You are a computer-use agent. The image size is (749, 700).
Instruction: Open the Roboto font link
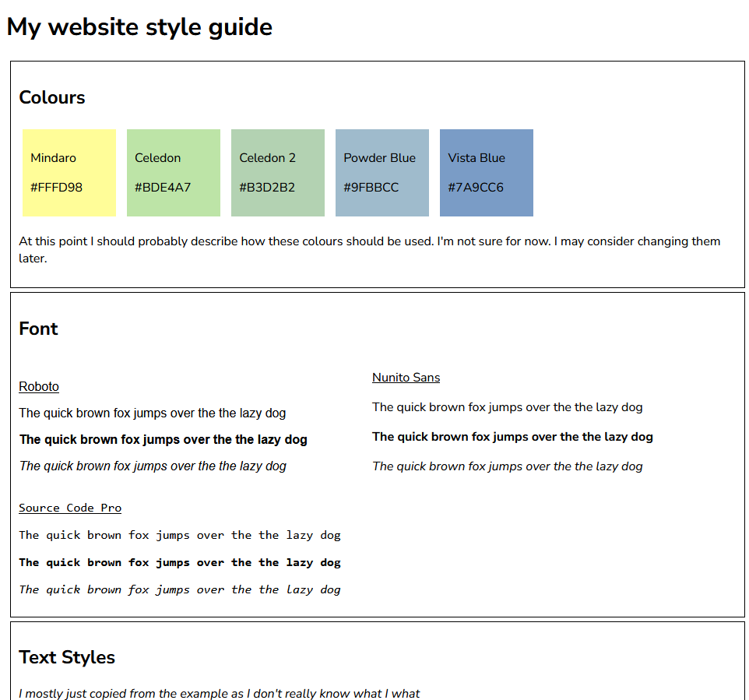point(39,386)
